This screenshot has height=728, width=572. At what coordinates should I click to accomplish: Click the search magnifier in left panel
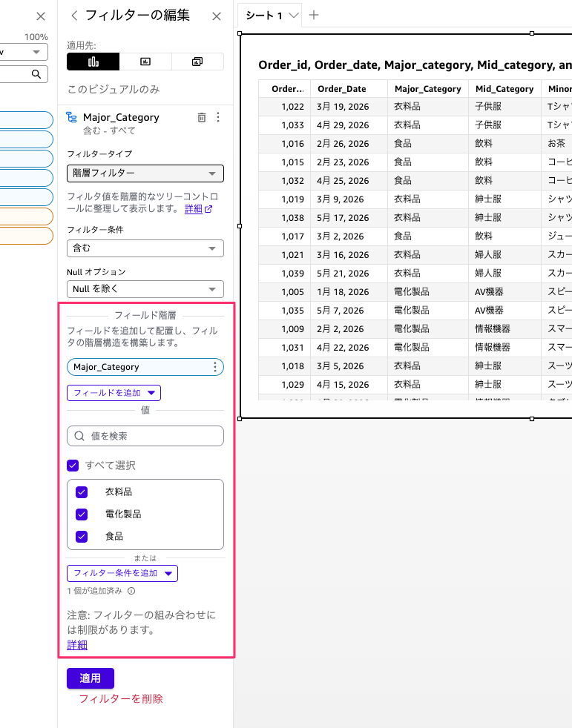pyautogui.click(x=36, y=74)
